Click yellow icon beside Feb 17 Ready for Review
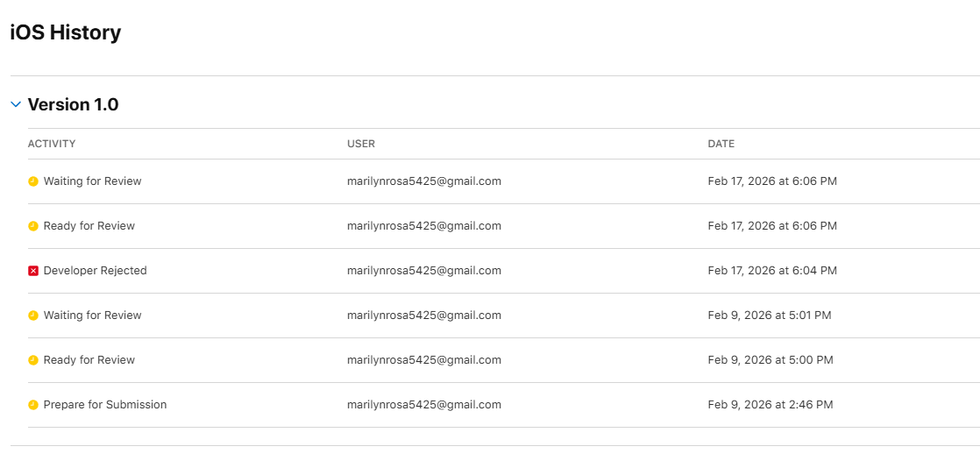The image size is (980, 468). pyautogui.click(x=33, y=226)
